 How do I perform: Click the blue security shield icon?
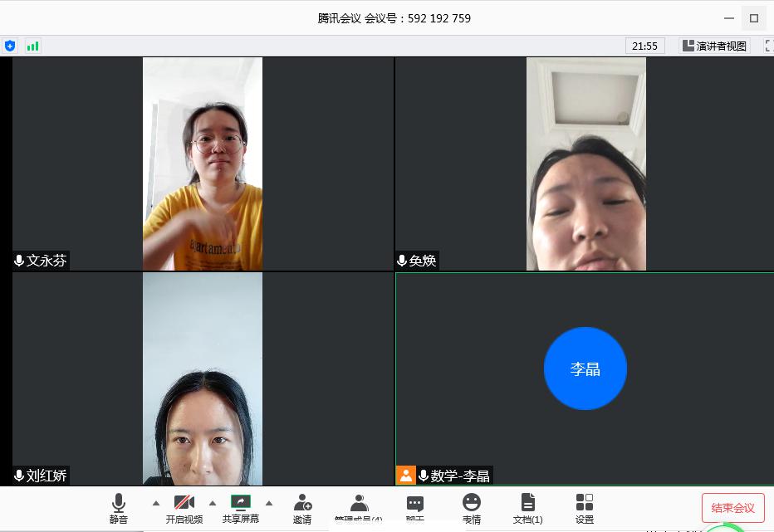point(10,46)
